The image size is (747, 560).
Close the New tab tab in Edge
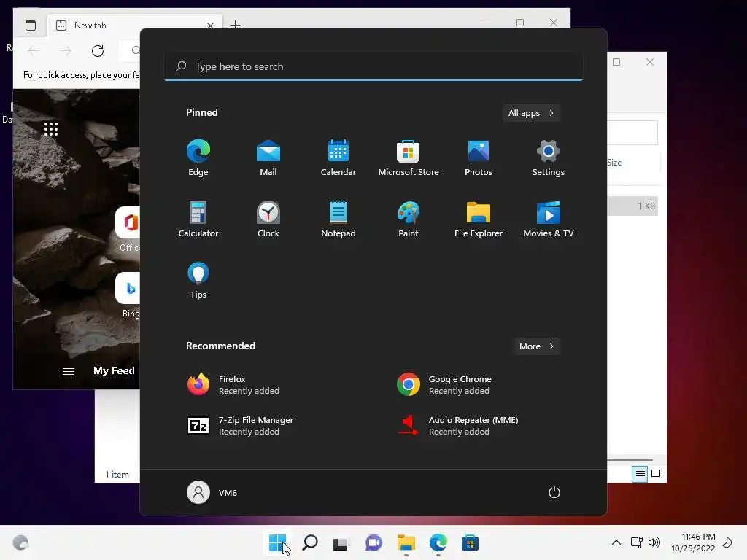coord(210,26)
